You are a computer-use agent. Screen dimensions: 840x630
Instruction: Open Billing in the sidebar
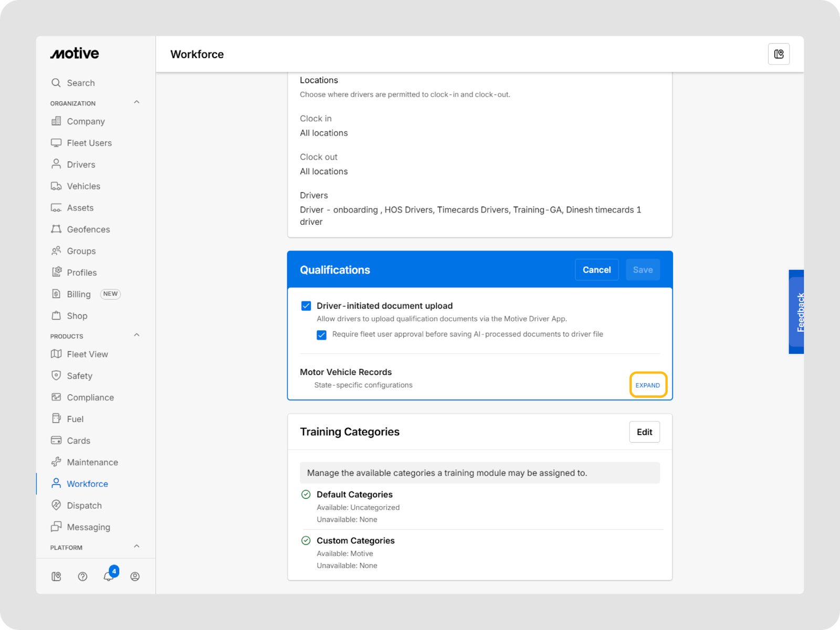[79, 294]
